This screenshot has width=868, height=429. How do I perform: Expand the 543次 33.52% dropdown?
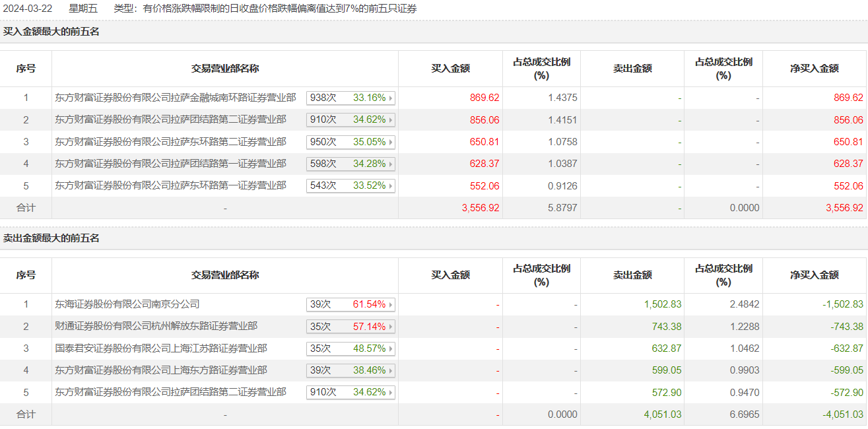click(351, 186)
